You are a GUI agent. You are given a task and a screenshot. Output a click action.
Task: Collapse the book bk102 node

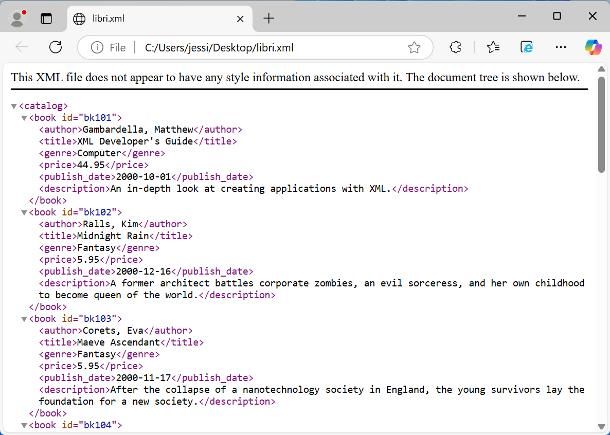click(24, 212)
